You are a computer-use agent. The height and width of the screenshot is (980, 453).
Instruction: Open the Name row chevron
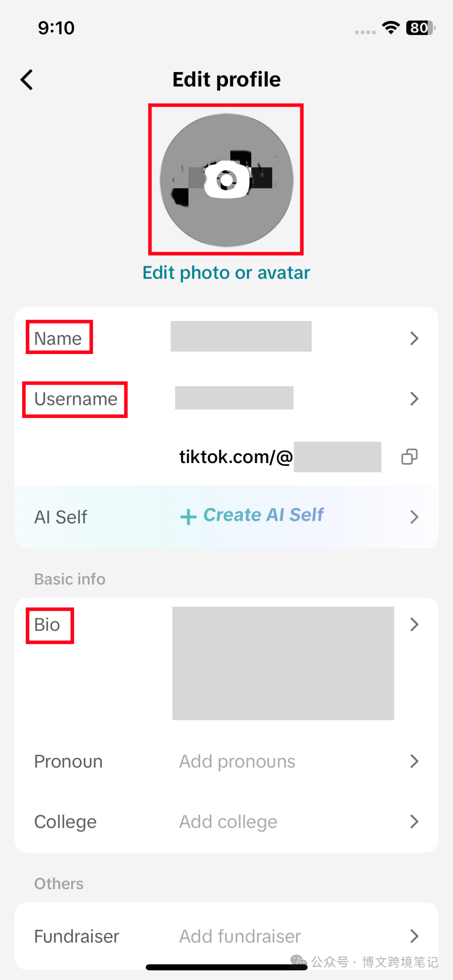click(x=414, y=338)
